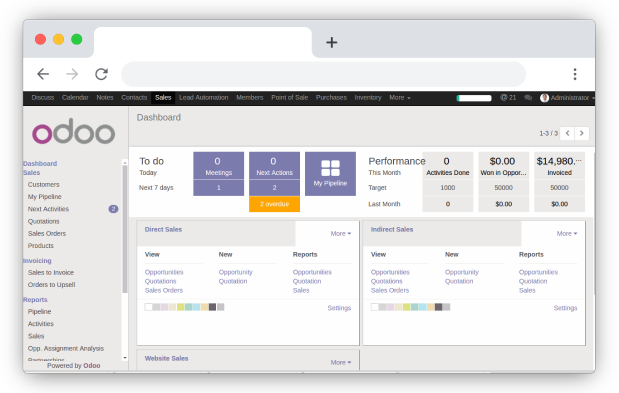Image resolution: width=619 pixels, height=393 pixels.
Task: Go to the previous page with the left chevron
Action: point(567,133)
